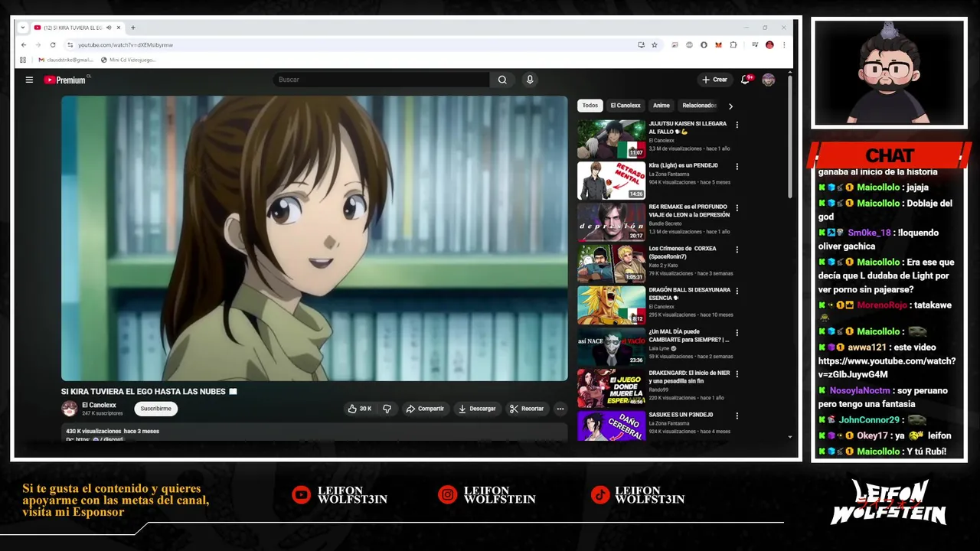Open YouTube account avatar menu
Viewport: 980px width, 551px height.
(x=769, y=80)
